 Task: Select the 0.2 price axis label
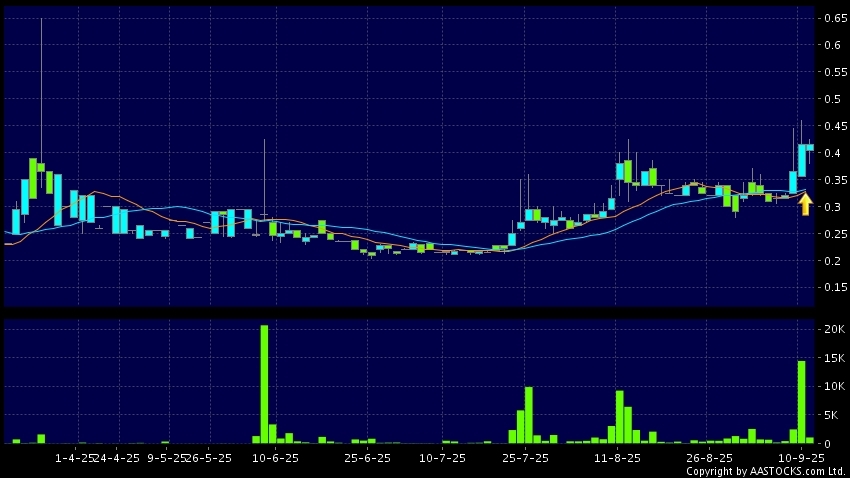tap(832, 261)
